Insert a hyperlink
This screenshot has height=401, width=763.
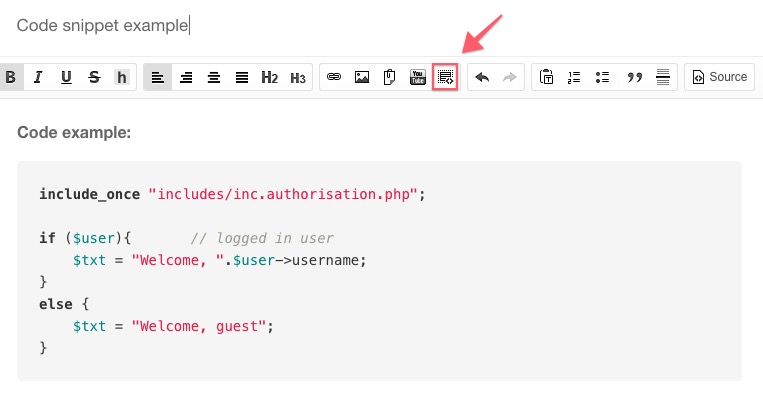click(x=334, y=77)
